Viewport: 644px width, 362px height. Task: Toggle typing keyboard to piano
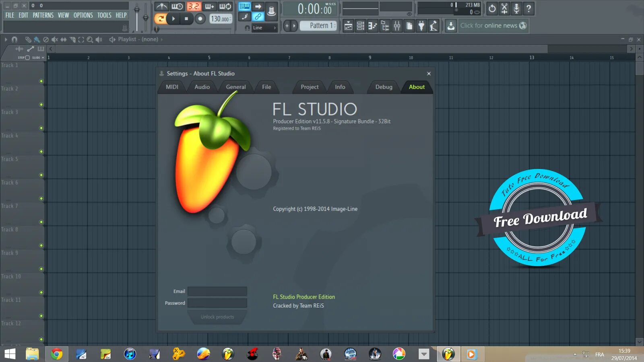[x=244, y=6]
